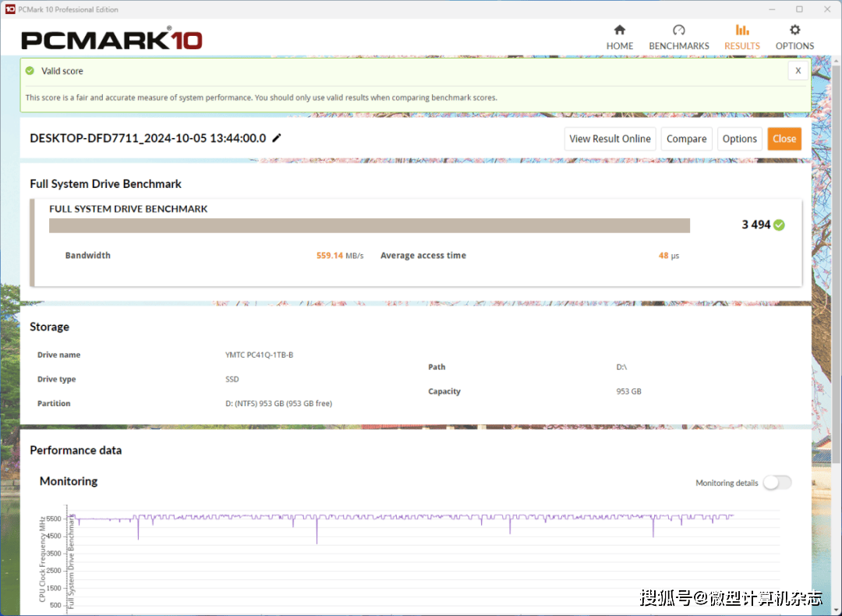Viewport: 842px width, 616px height.
Task: Click the result title DESKTOP-DFD7711_2024-10-05
Action: (147, 138)
